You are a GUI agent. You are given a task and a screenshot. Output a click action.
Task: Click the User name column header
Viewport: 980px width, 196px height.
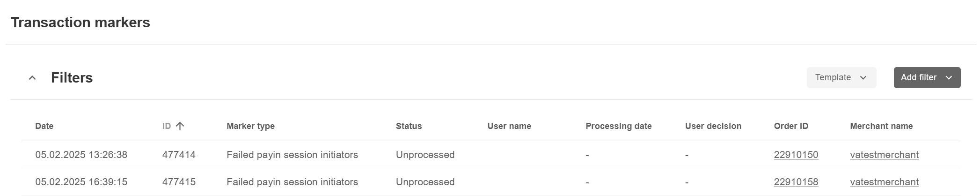509,126
